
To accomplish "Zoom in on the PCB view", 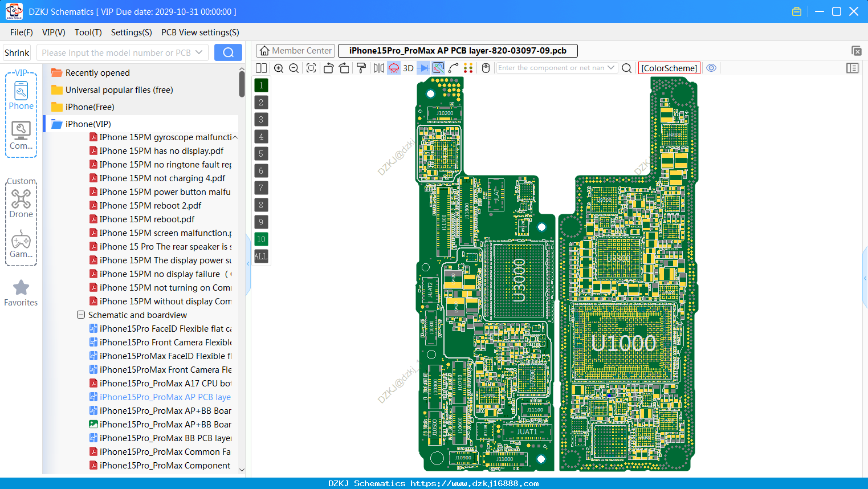I will pos(279,68).
